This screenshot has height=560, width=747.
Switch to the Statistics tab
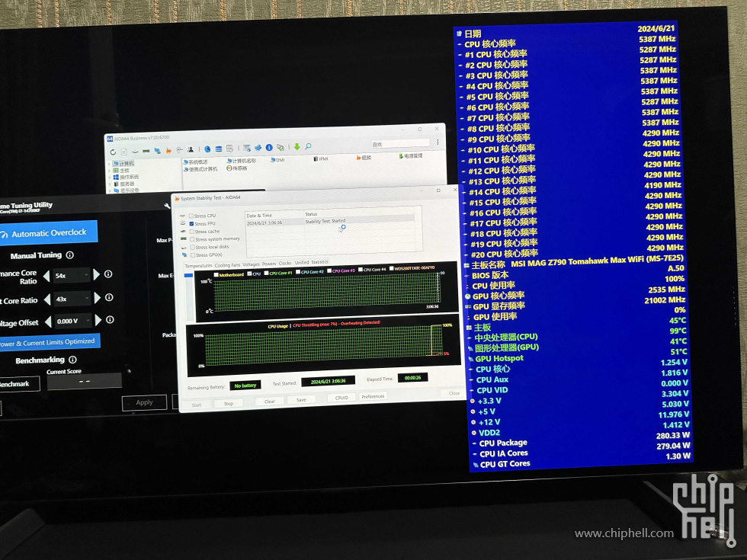click(319, 262)
